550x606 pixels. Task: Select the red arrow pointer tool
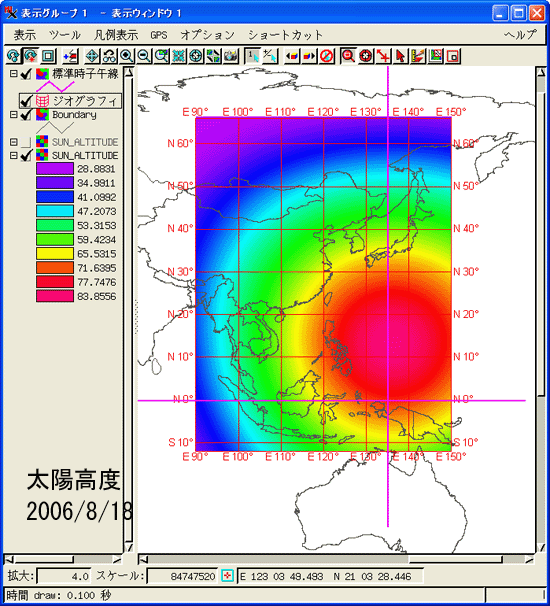pyautogui.click(x=400, y=56)
